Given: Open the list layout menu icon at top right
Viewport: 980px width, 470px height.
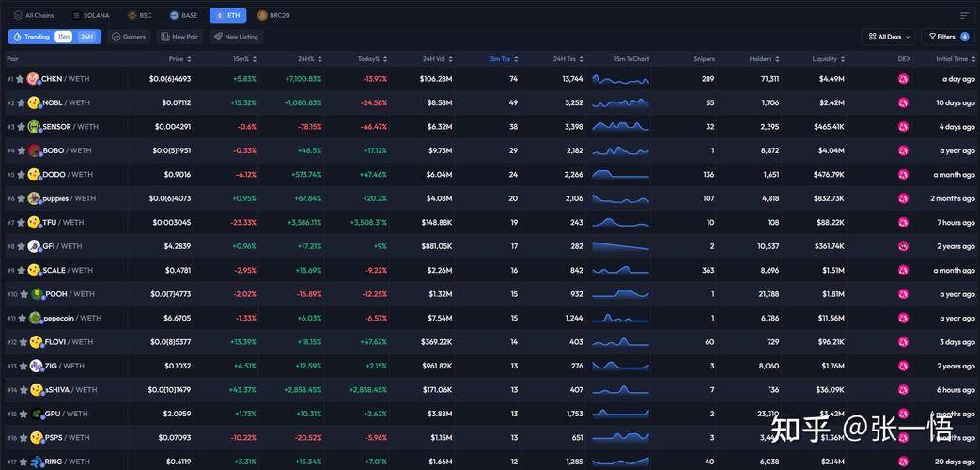Looking at the screenshot, I should 965,16.
